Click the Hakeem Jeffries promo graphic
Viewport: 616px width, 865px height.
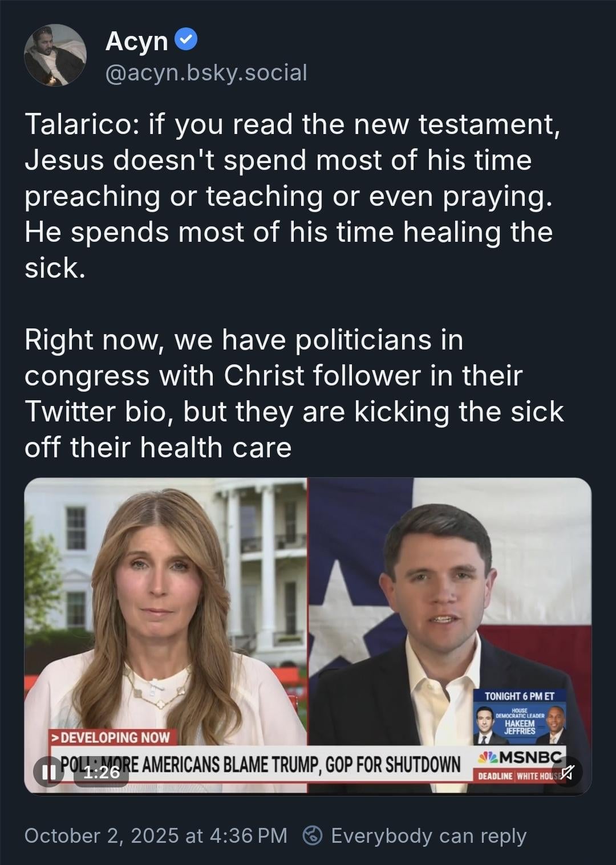tap(520, 722)
